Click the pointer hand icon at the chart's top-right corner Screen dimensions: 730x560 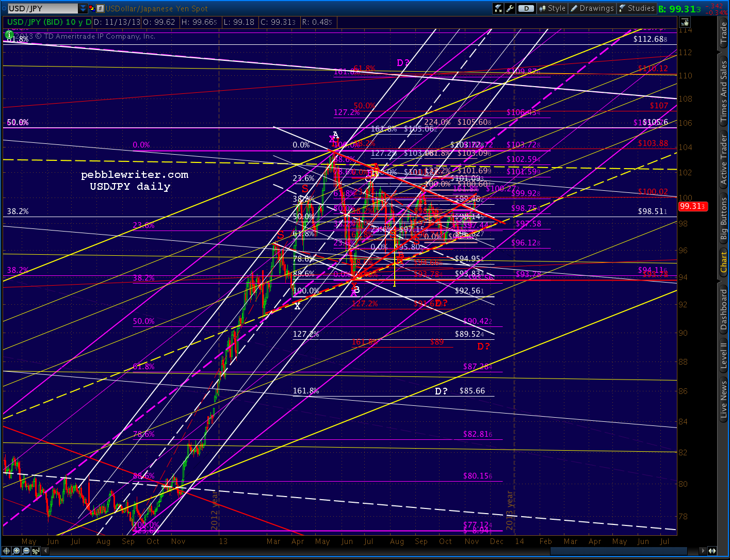click(685, 22)
